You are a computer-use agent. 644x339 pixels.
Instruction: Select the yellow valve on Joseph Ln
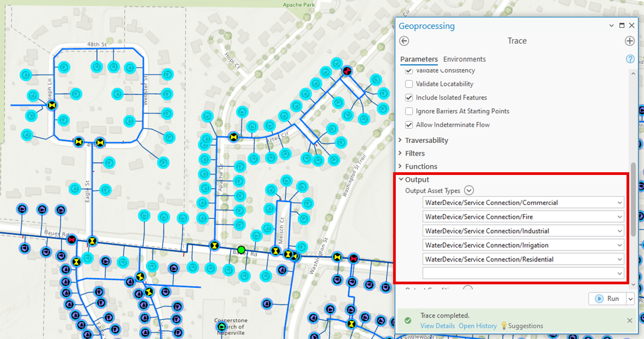click(x=52, y=106)
